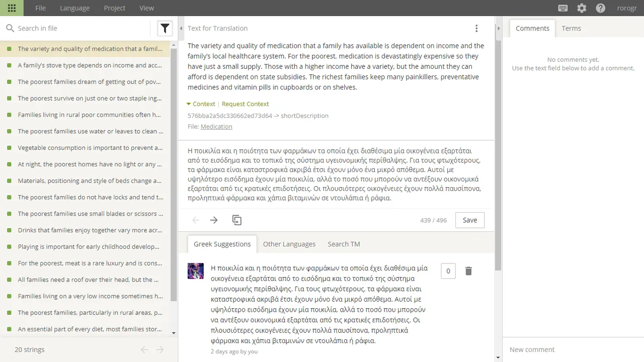Go to previous string arrow in editor

[x=196, y=220]
